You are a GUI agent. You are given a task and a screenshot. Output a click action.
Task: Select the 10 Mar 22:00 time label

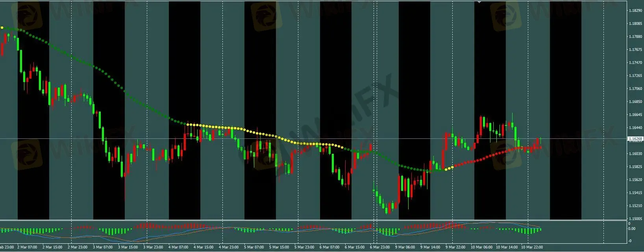[x=532, y=247]
